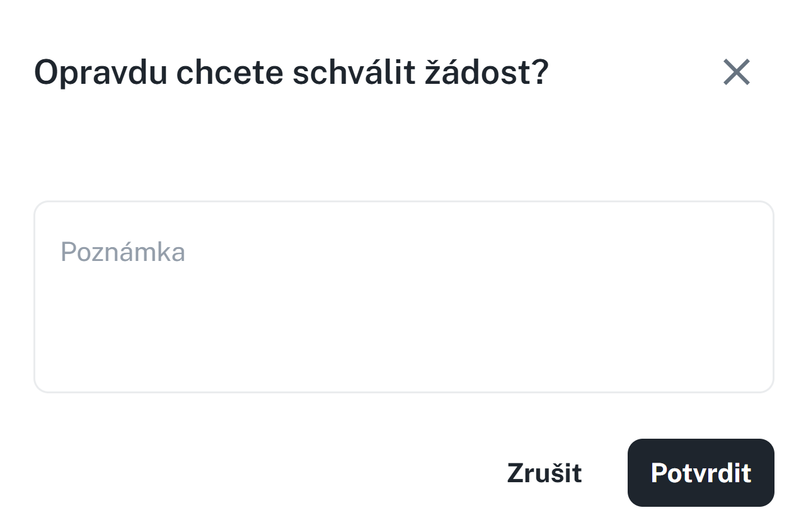
Task: Approve the request via Potvrdit
Action: 700,473
